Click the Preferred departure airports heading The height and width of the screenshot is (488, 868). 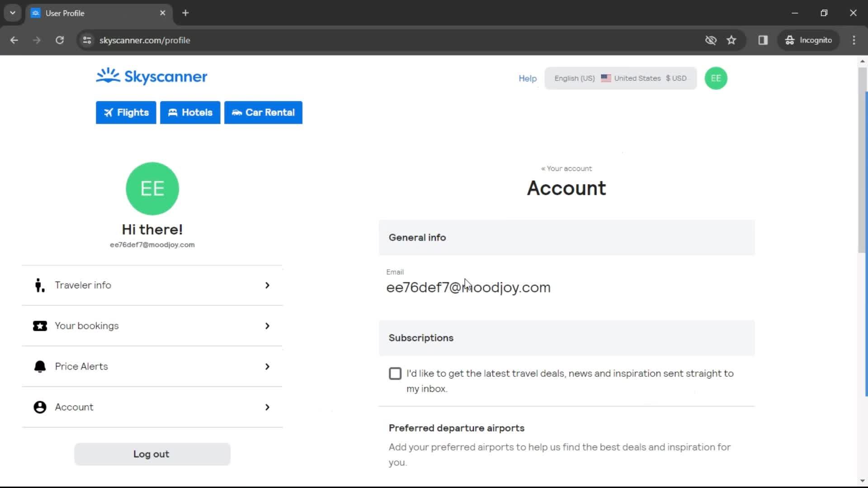[457, 428]
